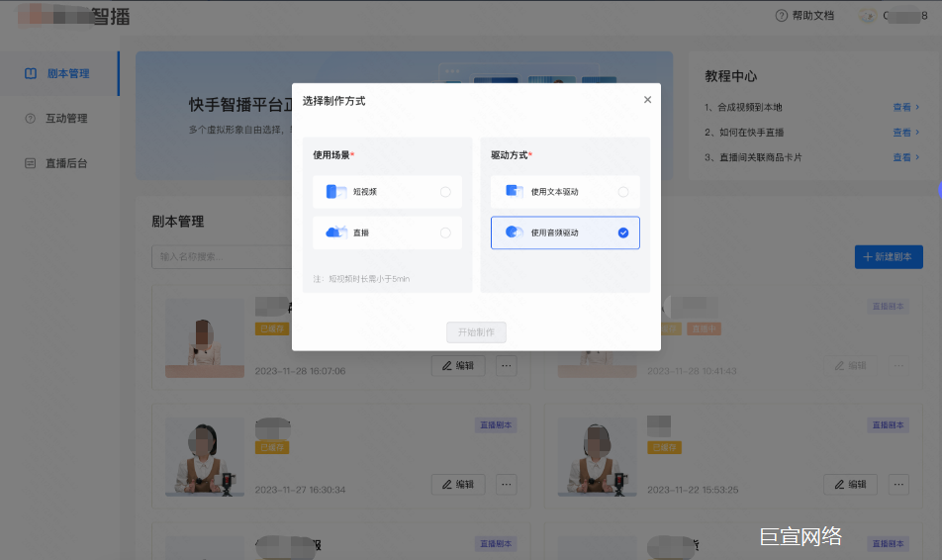Image resolution: width=942 pixels, height=560 pixels.
Task: Click the user avatar icon at top right
Action: pos(868,16)
